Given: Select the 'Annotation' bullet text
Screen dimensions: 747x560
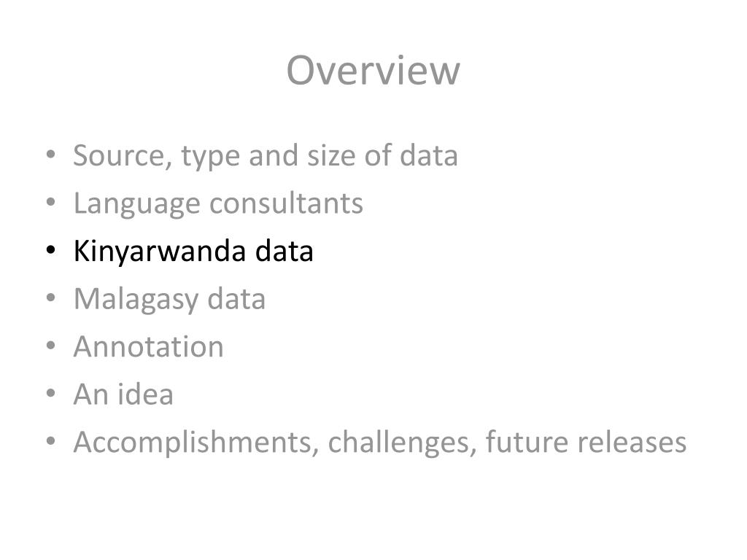Looking at the screenshot, I should pyautogui.click(x=148, y=346).
